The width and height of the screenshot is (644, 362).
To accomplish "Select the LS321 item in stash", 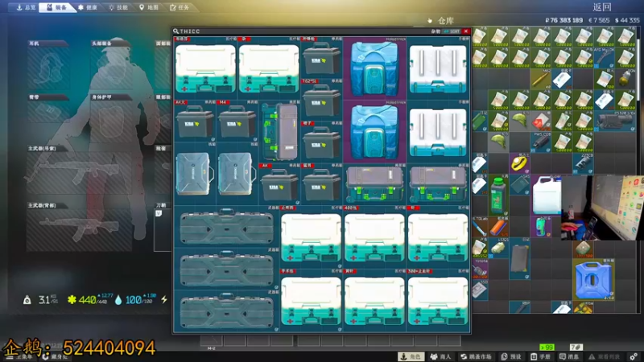I will [x=498, y=248].
